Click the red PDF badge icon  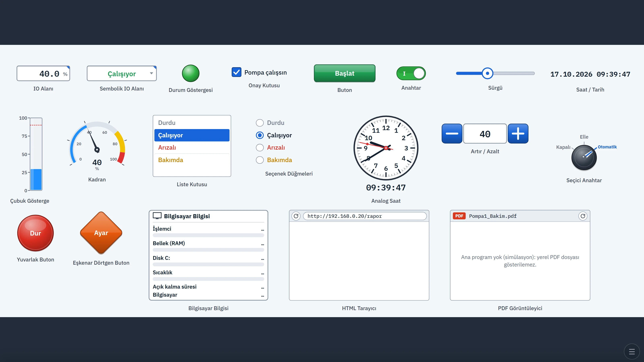(x=459, y=216)
